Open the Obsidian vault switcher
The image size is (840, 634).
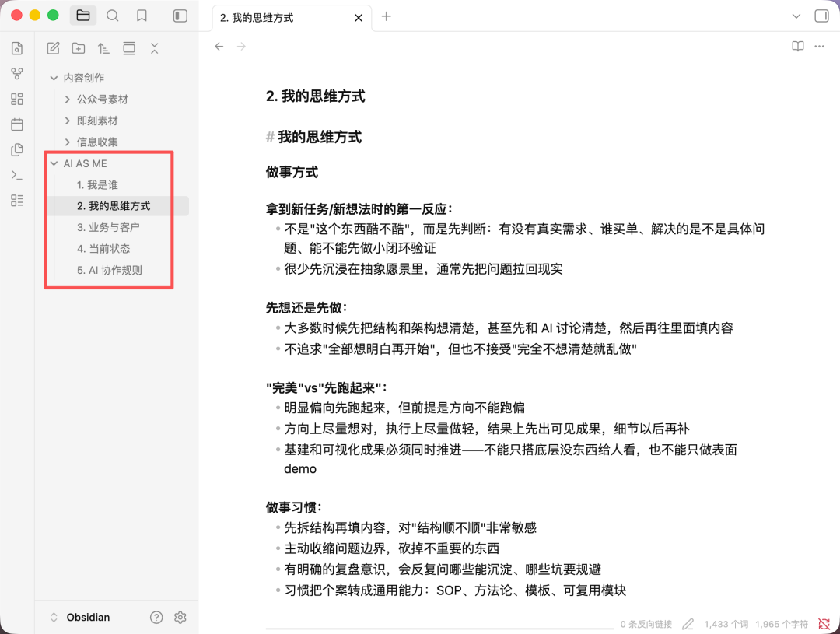(78, 618)
